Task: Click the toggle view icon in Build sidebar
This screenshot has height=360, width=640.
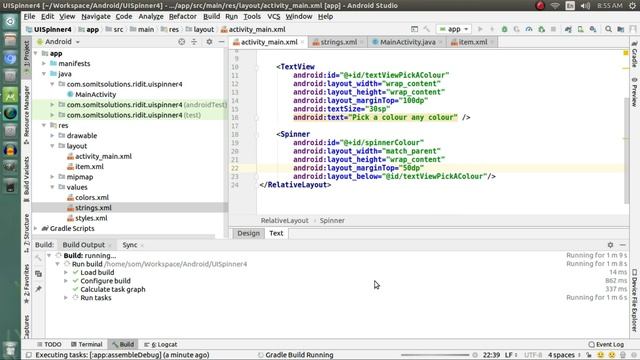Action: [38, 274]
